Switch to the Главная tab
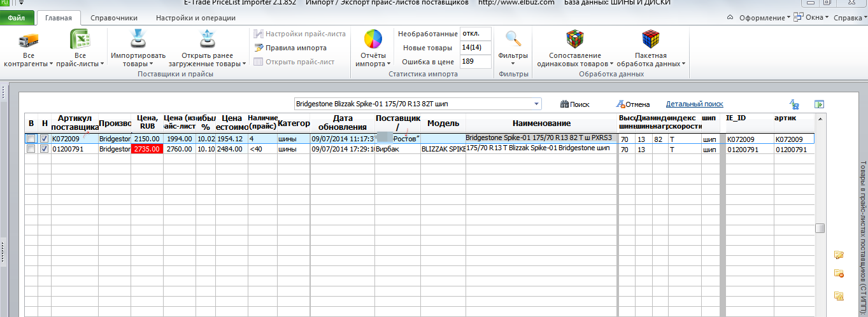Screen dimensions: 868x317 coord(59,18)
